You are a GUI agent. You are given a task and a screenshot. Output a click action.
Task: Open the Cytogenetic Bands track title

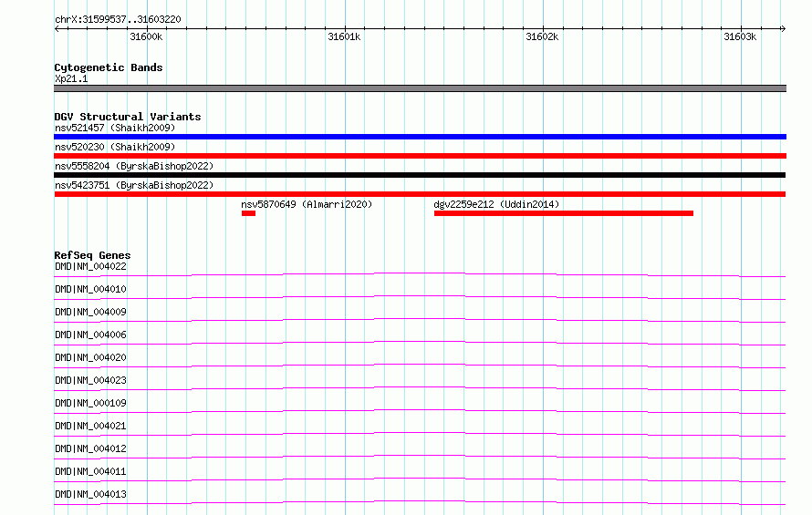pos(109,67)
